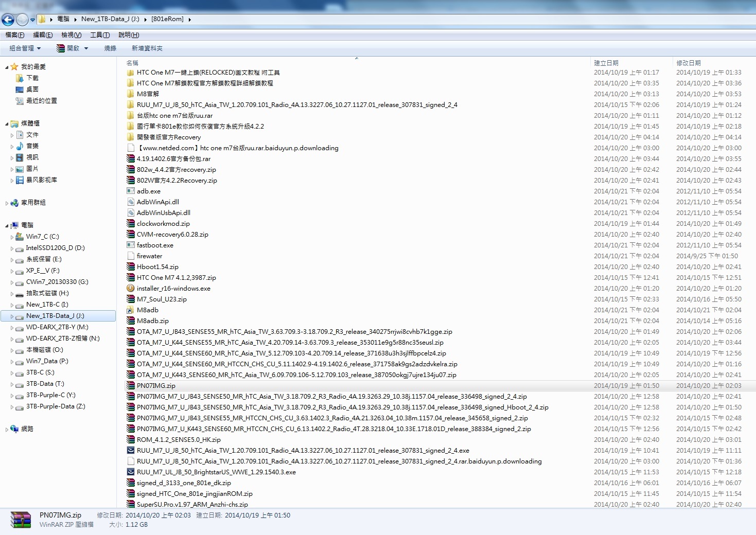Click the folder icon in the address bar

[42, 19]
